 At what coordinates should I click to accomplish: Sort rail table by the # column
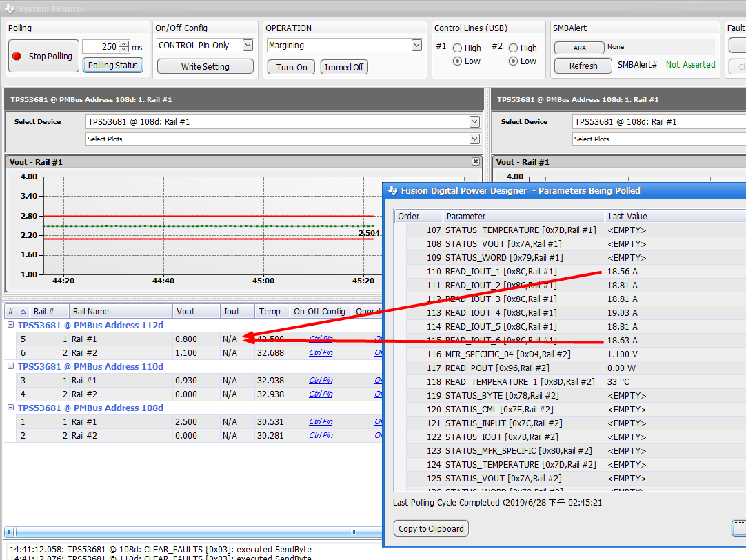17,311
